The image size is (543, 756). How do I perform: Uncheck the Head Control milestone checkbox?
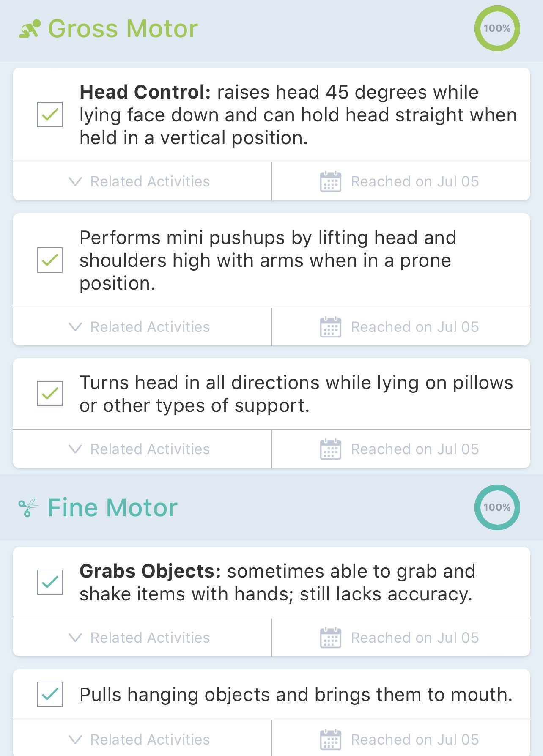[x=50, y=115]
